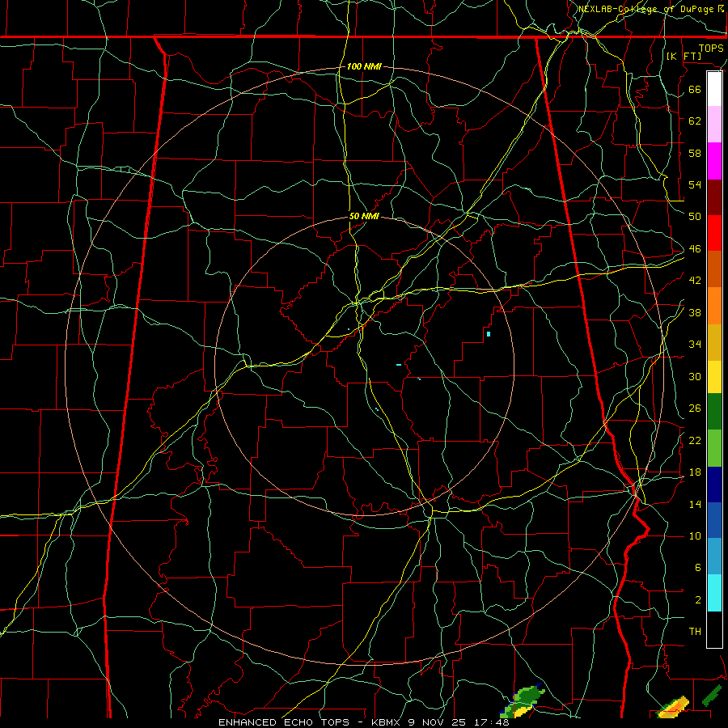Click the [K FT] legend units label
Image resolution: width=728 pixels, height=728 pixels.
pos(684,56)
